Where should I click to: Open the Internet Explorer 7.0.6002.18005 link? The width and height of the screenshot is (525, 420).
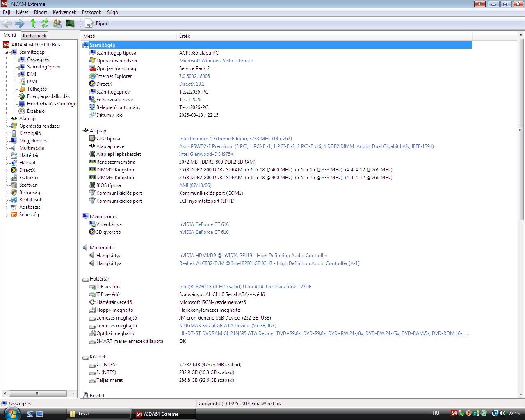[194, 76]
